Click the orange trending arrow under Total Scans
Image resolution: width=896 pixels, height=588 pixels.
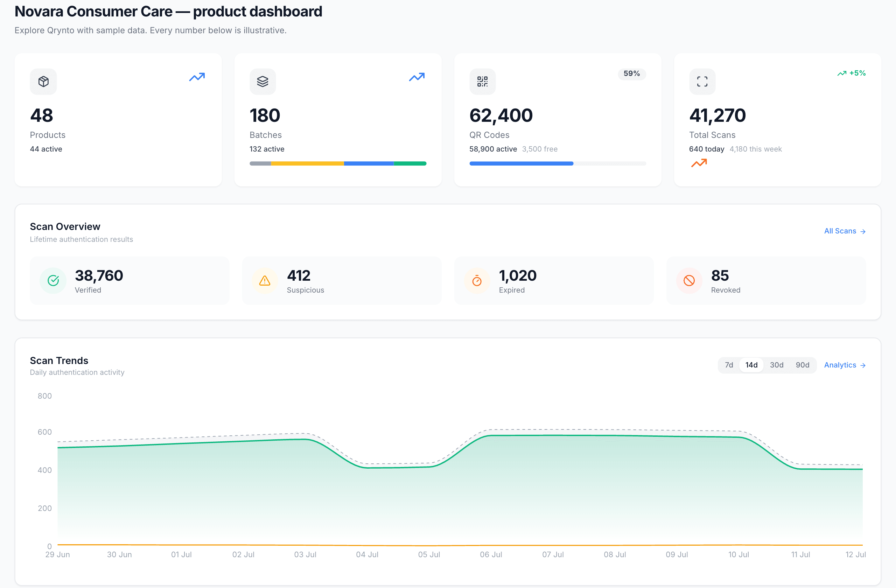(x=699, y=163)
